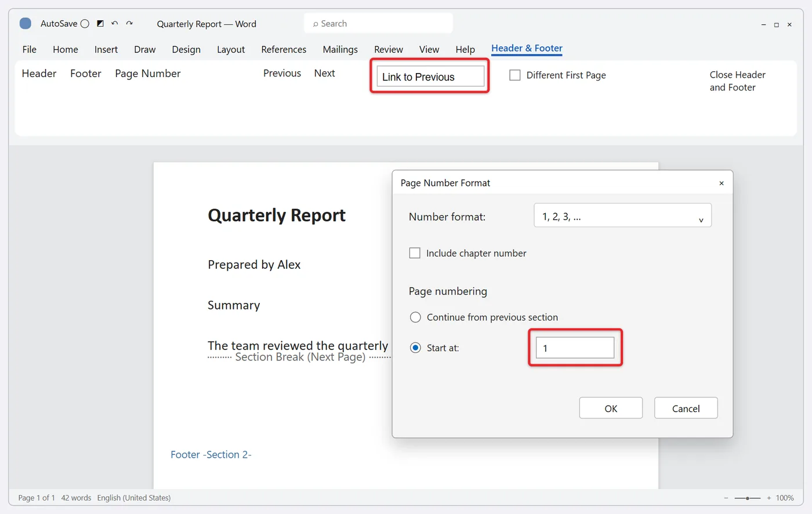The width and height of the screenshot is (812, 514).
Task: Close the Page Number Format dialog
Action: pyautogui.click(x=722, y=183)
